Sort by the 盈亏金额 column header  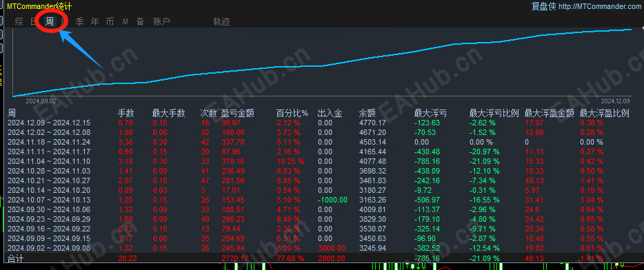coord(237,113)
